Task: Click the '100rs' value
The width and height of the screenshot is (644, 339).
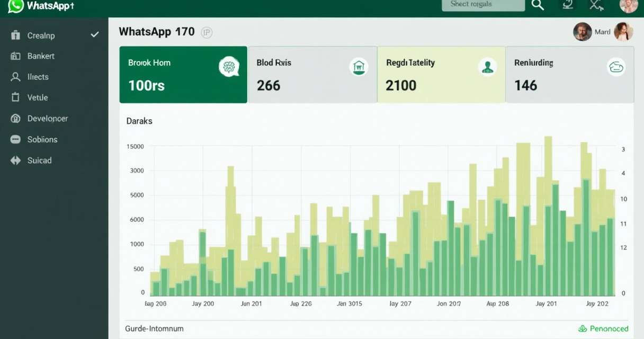Action: 146,85
